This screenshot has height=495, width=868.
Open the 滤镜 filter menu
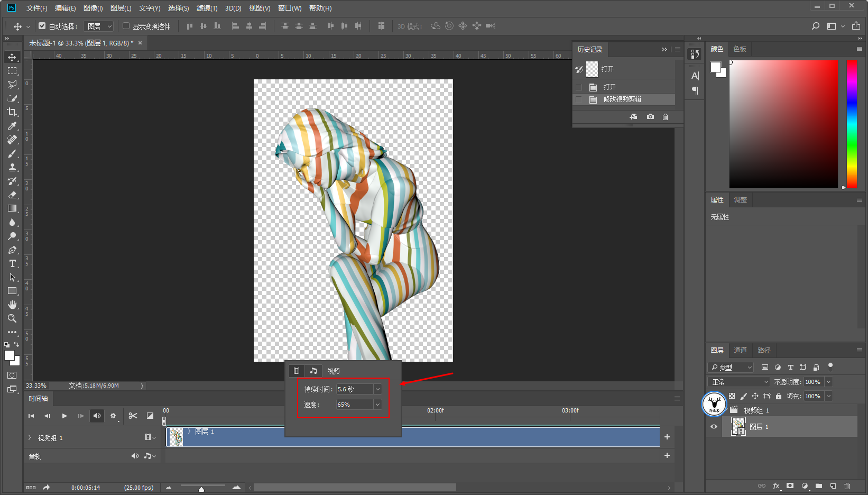207,8
